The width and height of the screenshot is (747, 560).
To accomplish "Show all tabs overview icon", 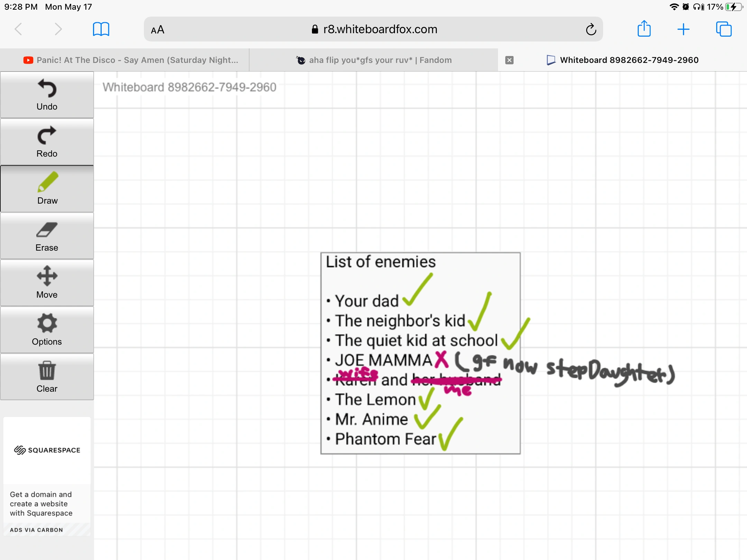I will pos(723,29).
